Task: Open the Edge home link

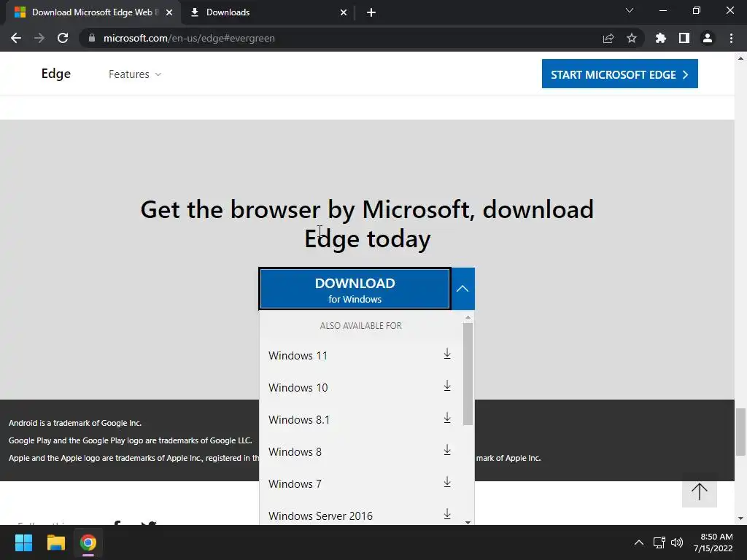Action: (x=55, y=74)
